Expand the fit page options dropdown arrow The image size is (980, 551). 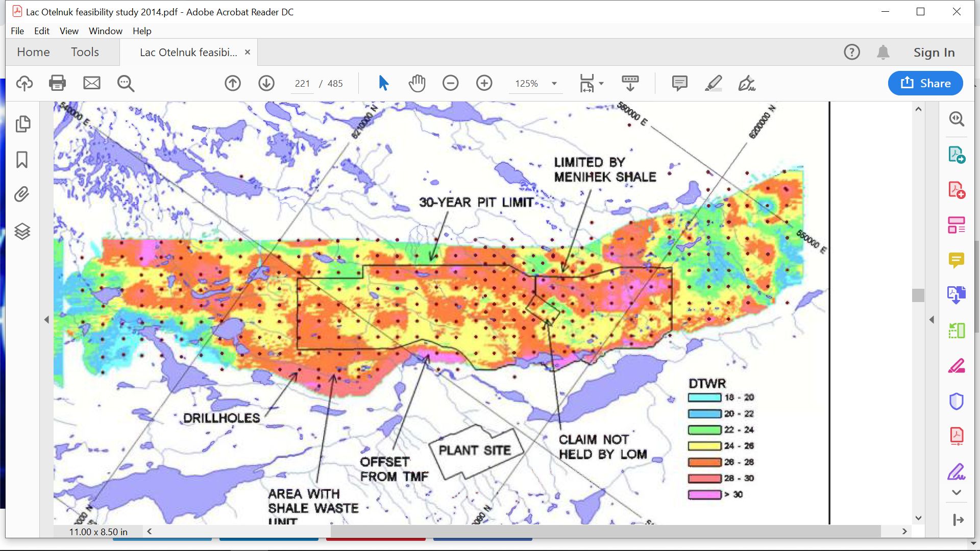[601, 83]
